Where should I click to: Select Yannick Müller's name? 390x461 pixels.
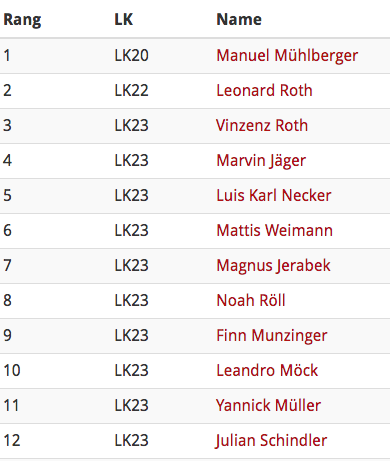tap(268, 405)
